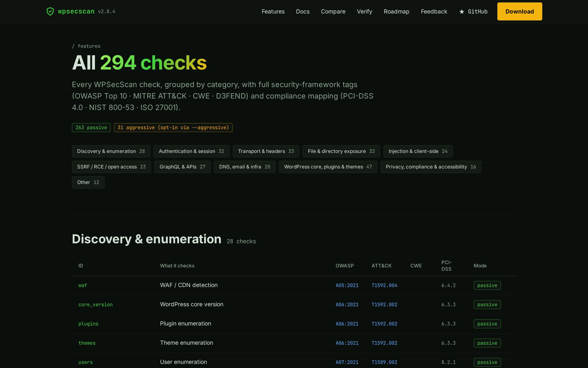This screenshot has width=588, height=368.
Task: Select the Transport & headers chip
Action: click(x=266, y=151)
